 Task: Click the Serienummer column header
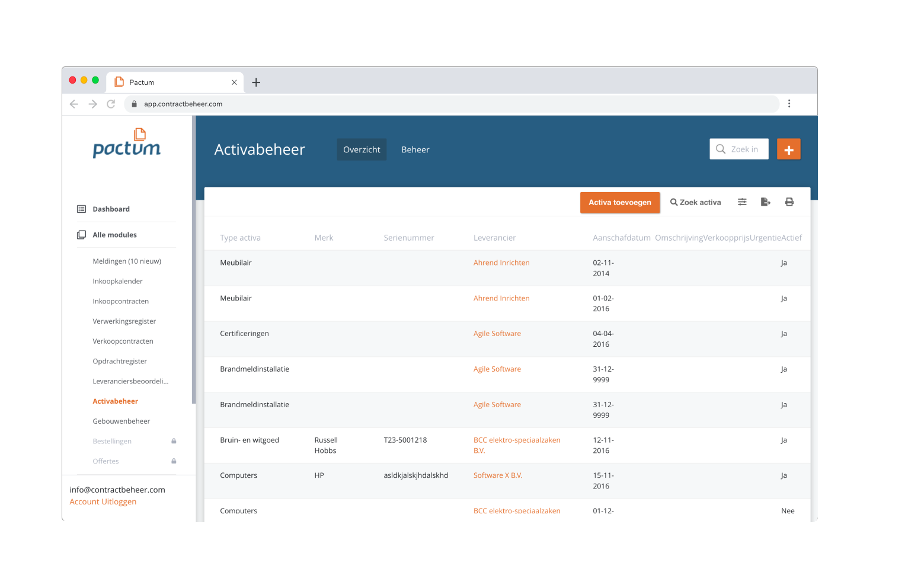point(409,238)
